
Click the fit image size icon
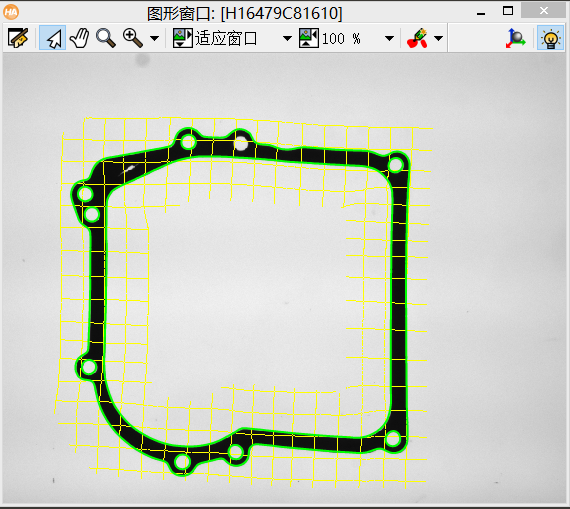183,38
